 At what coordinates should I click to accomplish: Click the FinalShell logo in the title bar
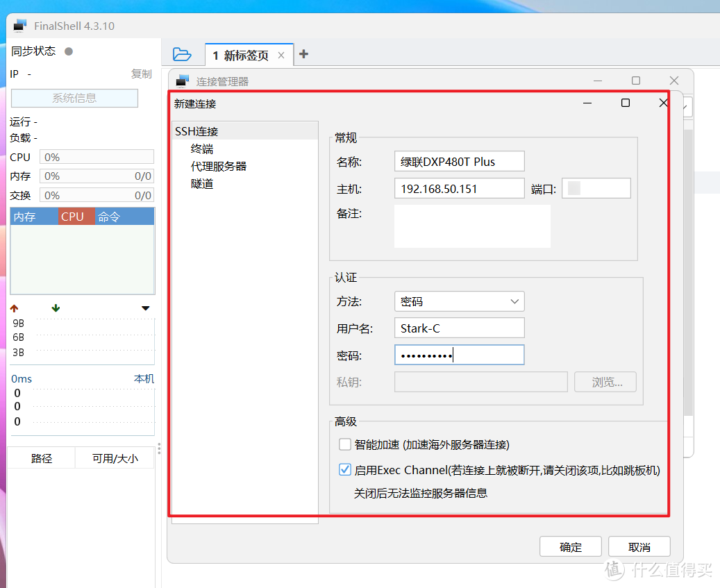click(x=19, y=25)
